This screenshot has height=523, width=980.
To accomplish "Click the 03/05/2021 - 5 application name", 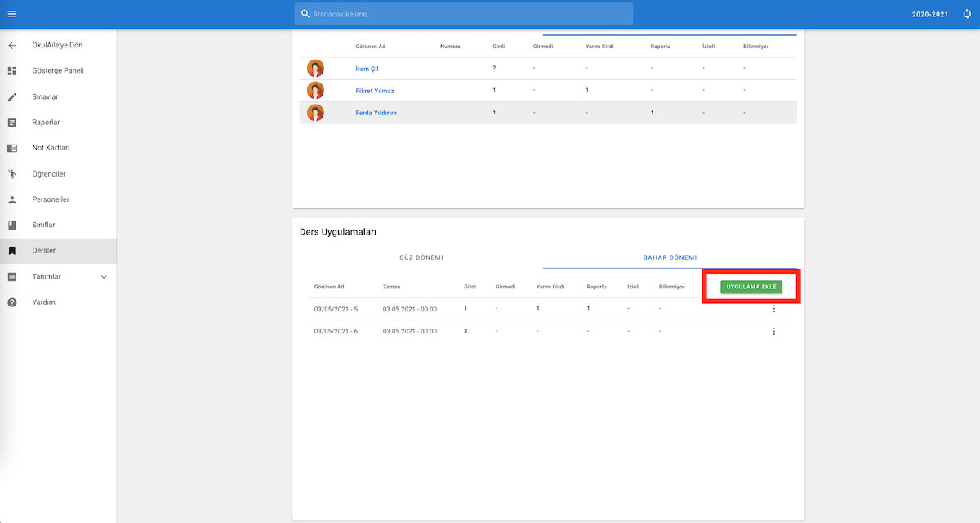I will tap(336, 309).
